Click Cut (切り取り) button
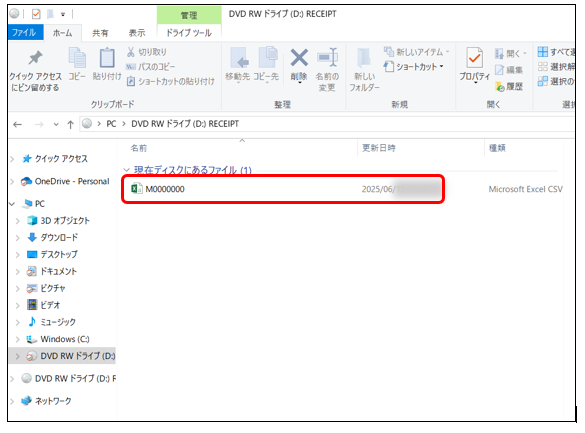 tap(147, 52)
